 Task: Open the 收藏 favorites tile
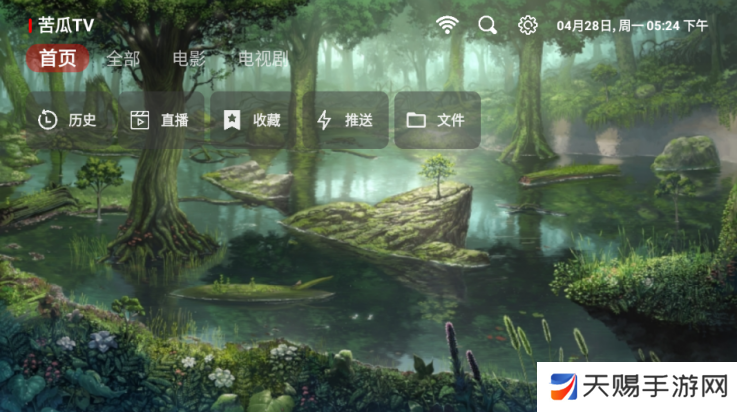point(253,120)
